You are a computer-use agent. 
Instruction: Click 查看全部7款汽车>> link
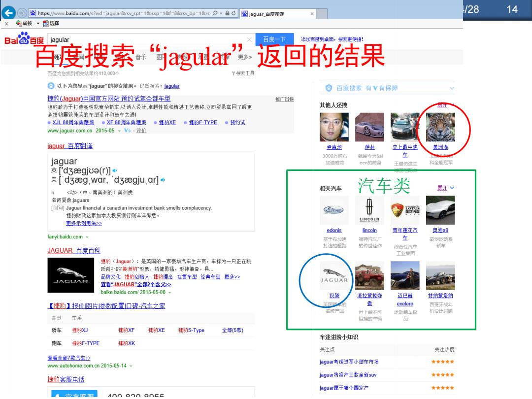pos(69,358)
